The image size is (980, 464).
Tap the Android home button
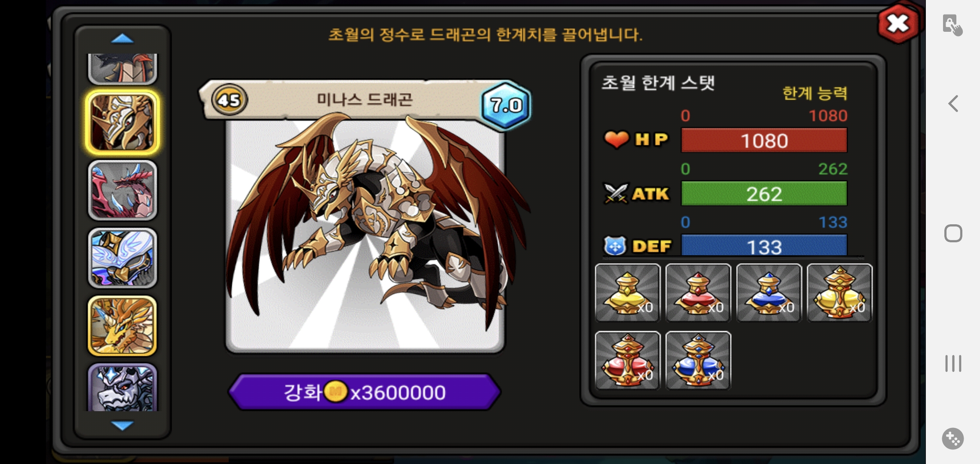(x=953, y=233)
